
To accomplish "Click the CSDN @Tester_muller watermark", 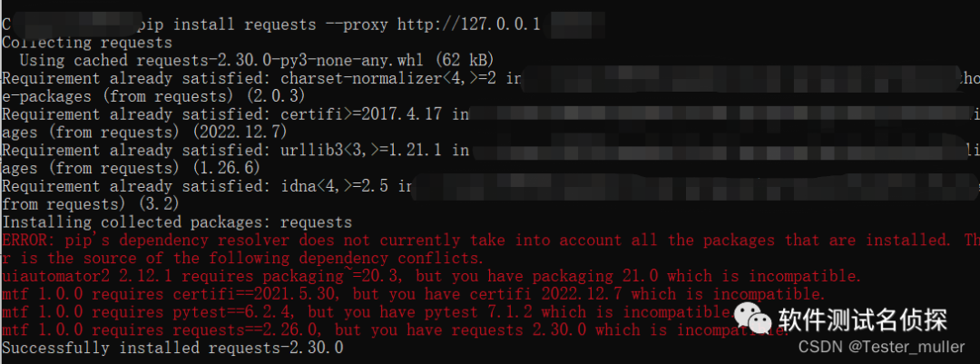I will click(882, 347).
